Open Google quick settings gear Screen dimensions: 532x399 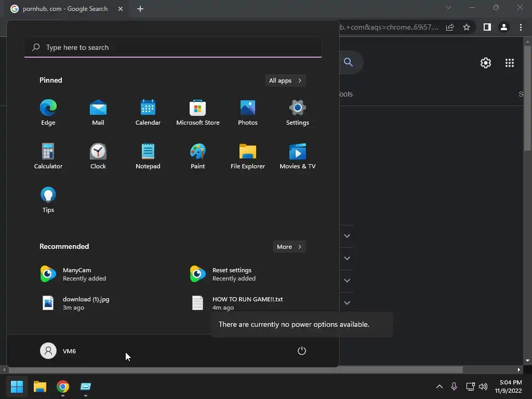click(486, 63)
